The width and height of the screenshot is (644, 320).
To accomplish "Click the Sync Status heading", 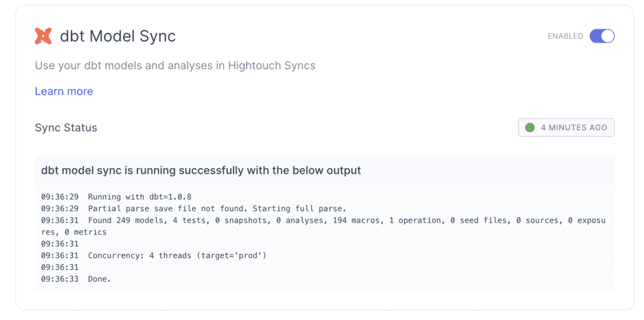I will point(66,128).
